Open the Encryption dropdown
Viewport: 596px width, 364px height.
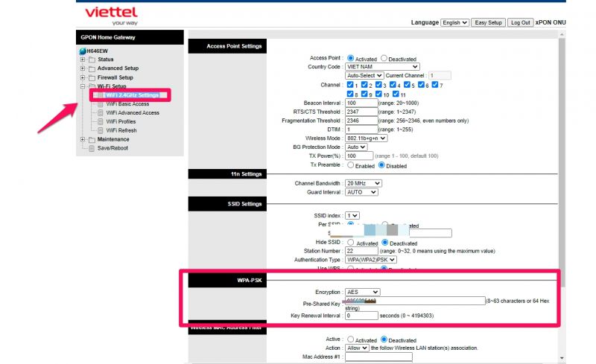363,293
